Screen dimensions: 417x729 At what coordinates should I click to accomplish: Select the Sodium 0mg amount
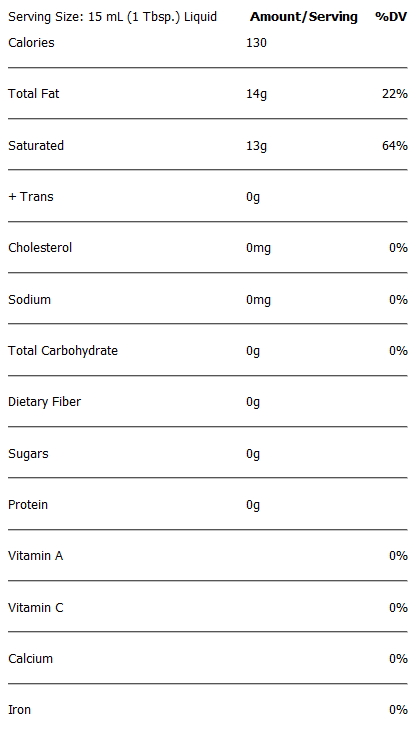tap(258, 300)
